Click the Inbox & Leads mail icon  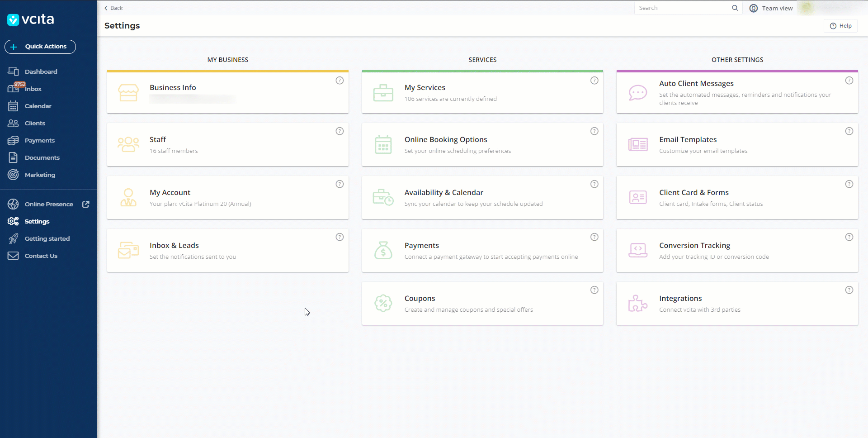(128, 250)
